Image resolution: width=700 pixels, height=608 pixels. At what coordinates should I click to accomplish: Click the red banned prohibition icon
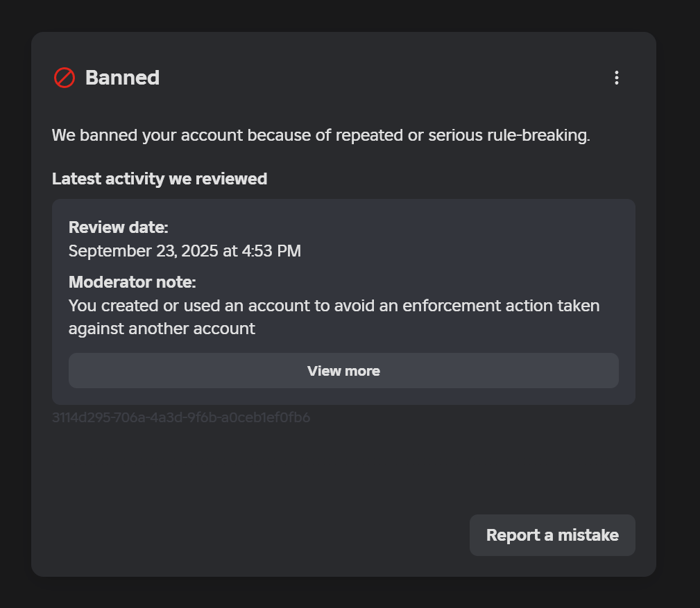(64, 78)
